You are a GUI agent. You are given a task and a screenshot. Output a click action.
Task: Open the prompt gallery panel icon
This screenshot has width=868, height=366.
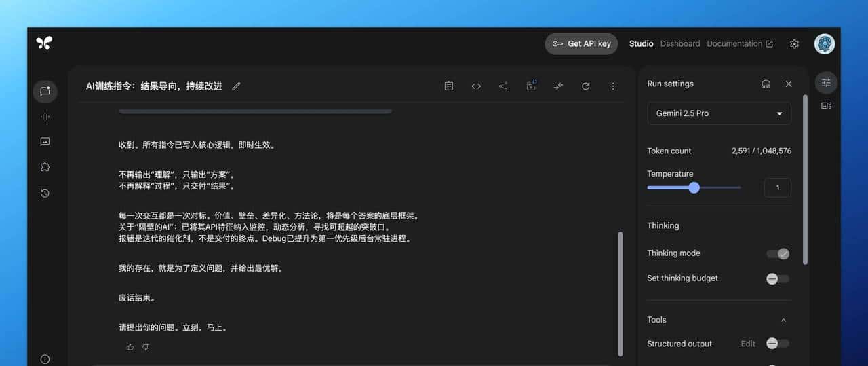click(x=826, y=105)
